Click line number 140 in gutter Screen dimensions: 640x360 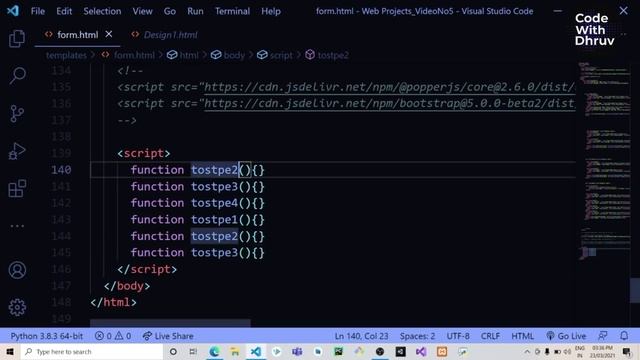tap(61, 170)
